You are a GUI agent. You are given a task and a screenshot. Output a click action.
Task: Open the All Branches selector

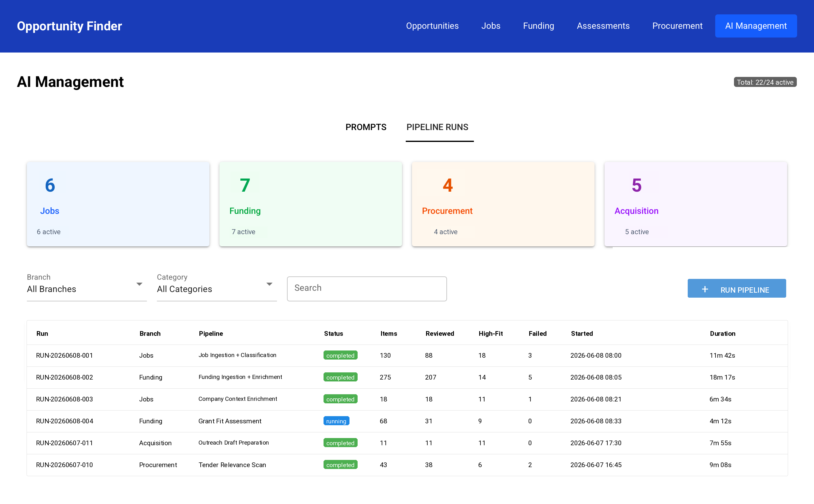tap(87, 289)
